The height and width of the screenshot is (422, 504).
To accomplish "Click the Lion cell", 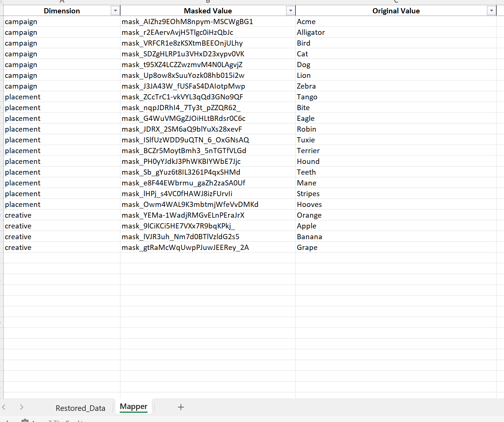I will tap(396, 75).
